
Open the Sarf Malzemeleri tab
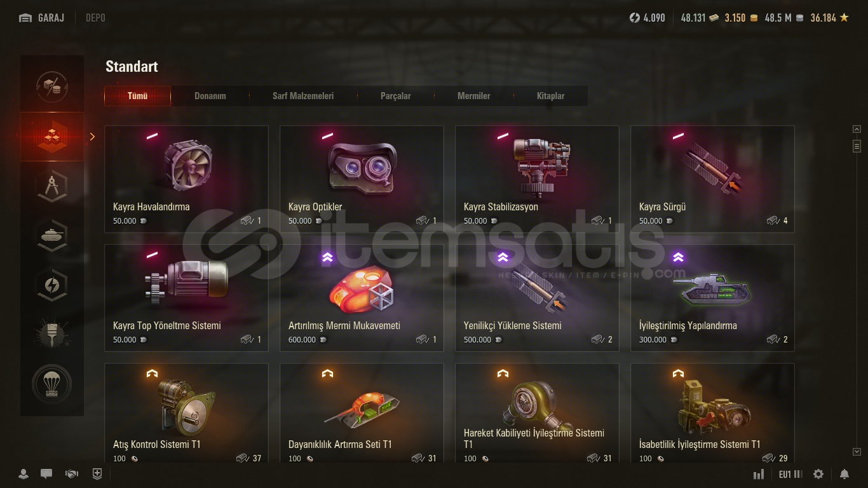(303, 96)
